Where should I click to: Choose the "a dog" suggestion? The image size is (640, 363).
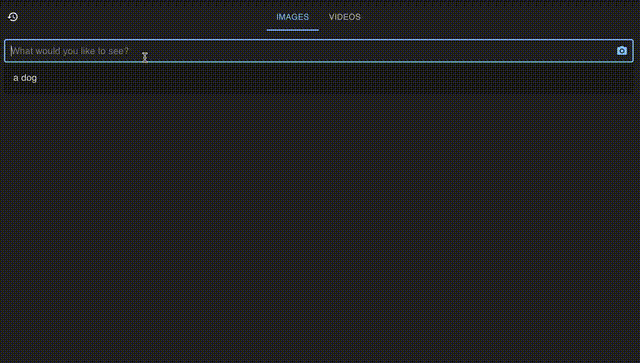319,78
